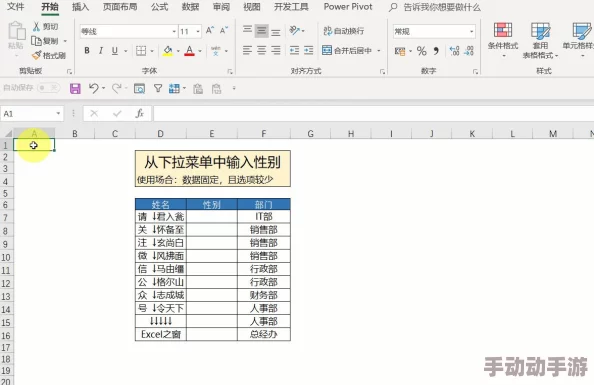Click the Redo arrow

coord(116,88)
